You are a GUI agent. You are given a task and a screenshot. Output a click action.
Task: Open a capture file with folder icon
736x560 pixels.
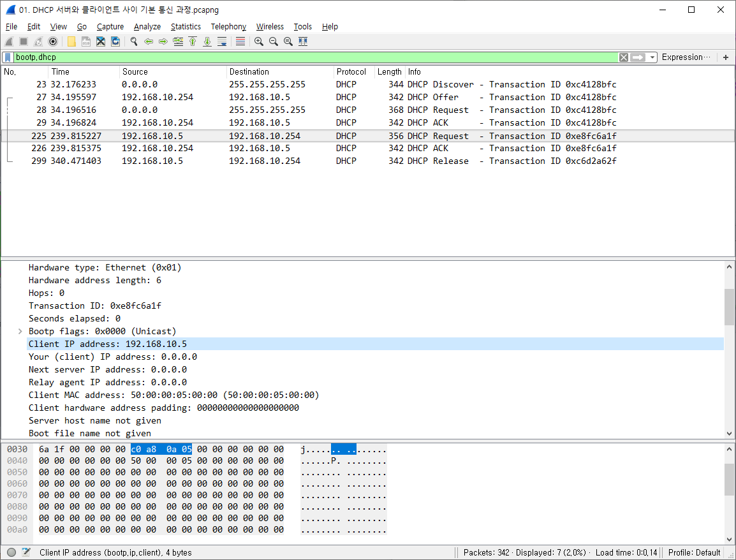click(71, 42)
